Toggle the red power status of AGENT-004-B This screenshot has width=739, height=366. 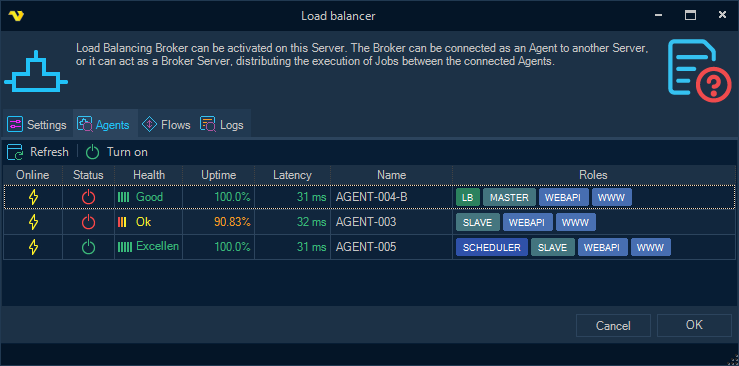88,197
